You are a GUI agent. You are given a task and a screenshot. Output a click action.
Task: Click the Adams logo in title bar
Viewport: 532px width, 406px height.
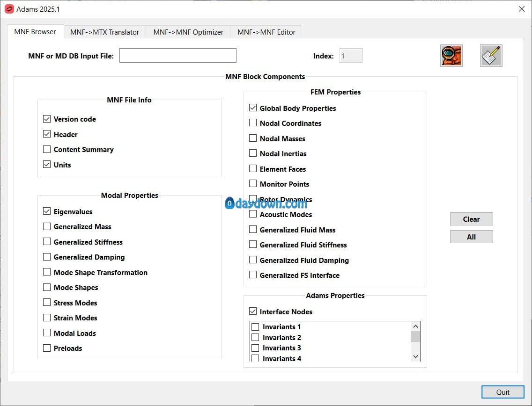point(9,9)
